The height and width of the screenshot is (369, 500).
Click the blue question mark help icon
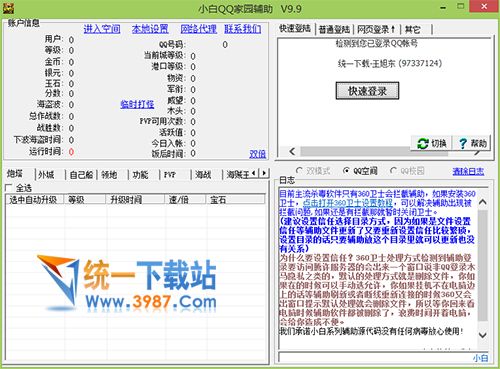(x=463, y=144)
